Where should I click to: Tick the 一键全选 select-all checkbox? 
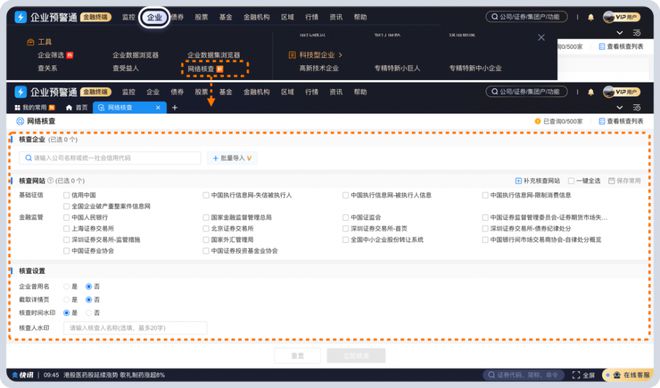coord(571,181)
